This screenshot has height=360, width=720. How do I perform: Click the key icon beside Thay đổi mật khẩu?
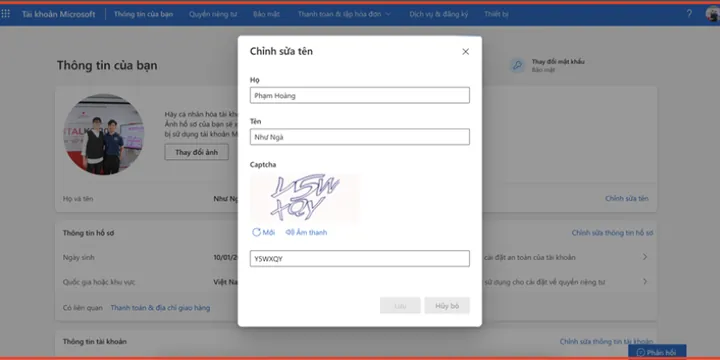517,65
